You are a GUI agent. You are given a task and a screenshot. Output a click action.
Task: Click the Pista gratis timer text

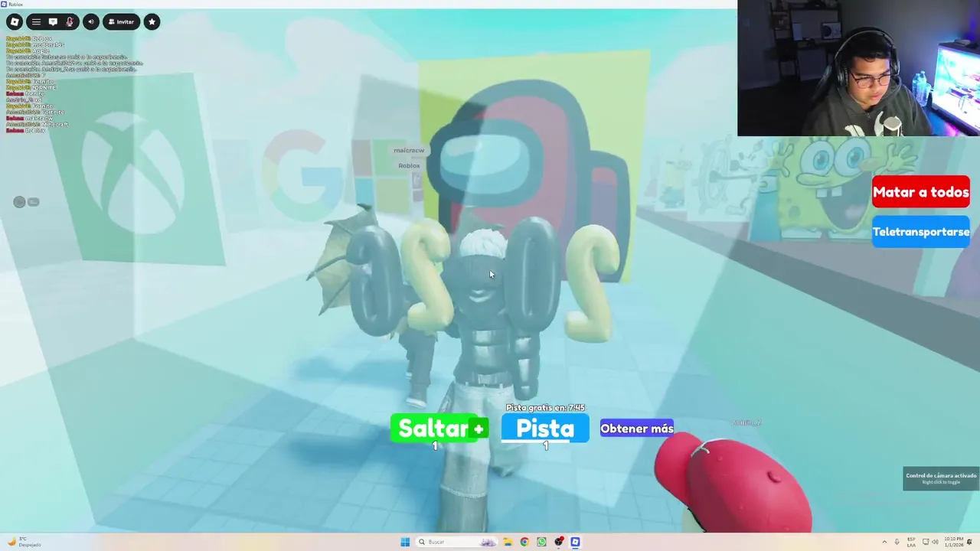(545, 408)
